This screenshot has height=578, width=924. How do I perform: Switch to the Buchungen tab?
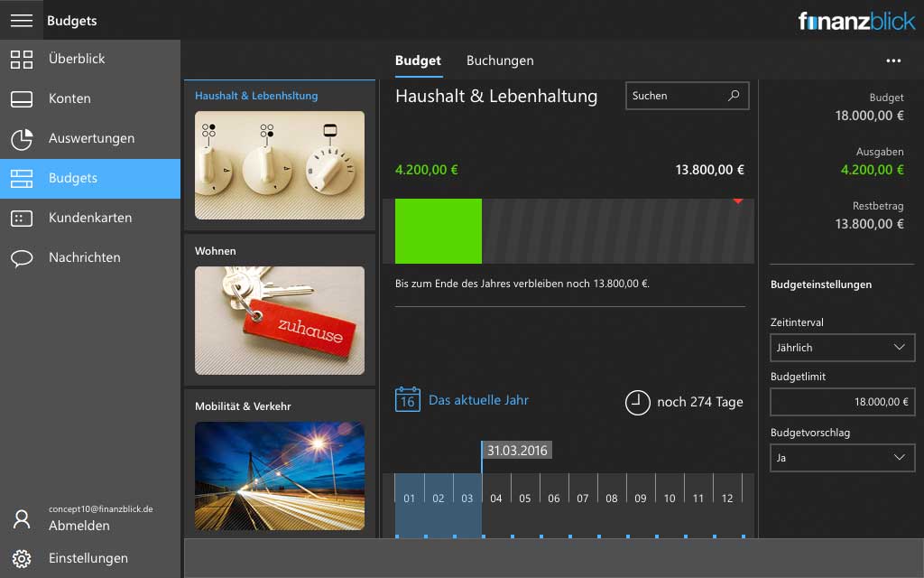click(x=500, y=61)
